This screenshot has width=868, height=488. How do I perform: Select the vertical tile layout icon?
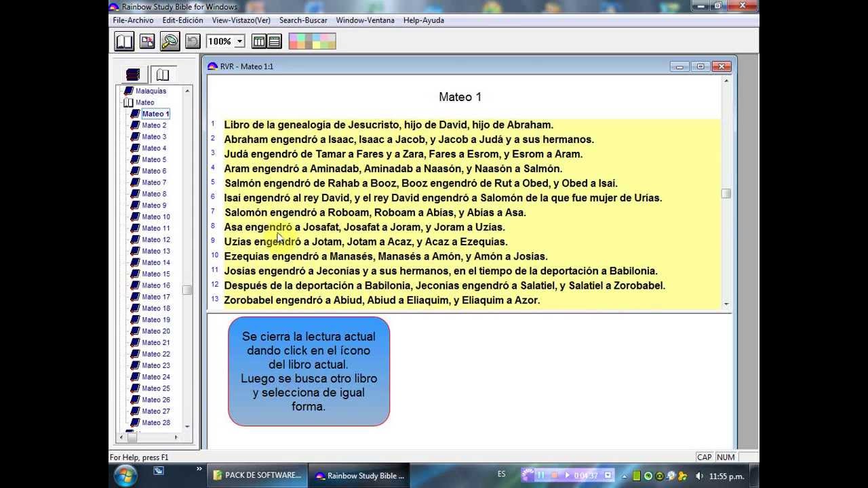tap(259, 41)
